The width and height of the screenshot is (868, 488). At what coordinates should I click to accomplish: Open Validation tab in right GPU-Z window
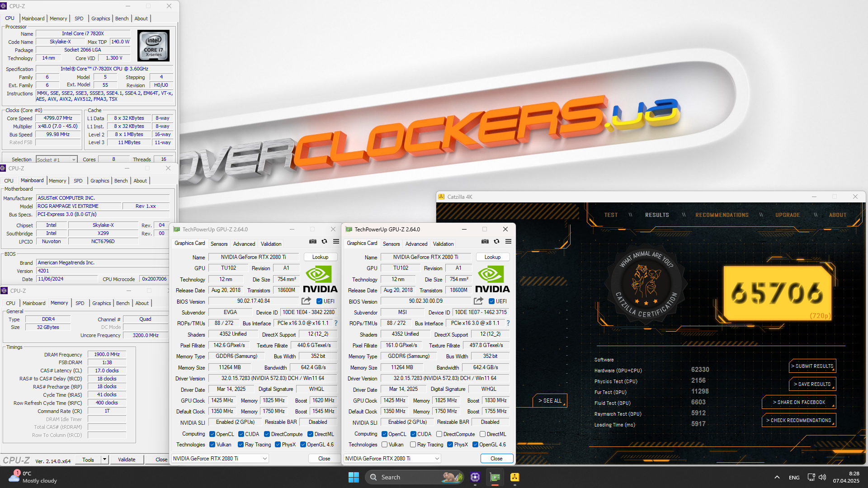click(443, 244)
